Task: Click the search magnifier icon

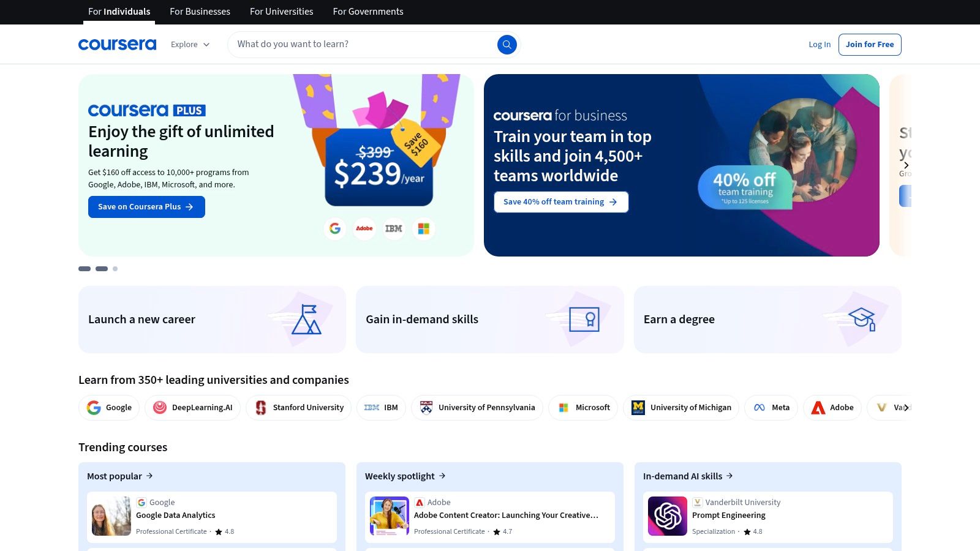Action: 507,44
